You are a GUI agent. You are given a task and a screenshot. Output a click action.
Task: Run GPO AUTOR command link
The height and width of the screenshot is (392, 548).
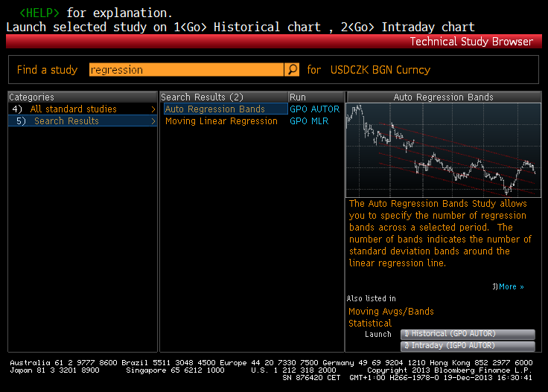point(314,109)
